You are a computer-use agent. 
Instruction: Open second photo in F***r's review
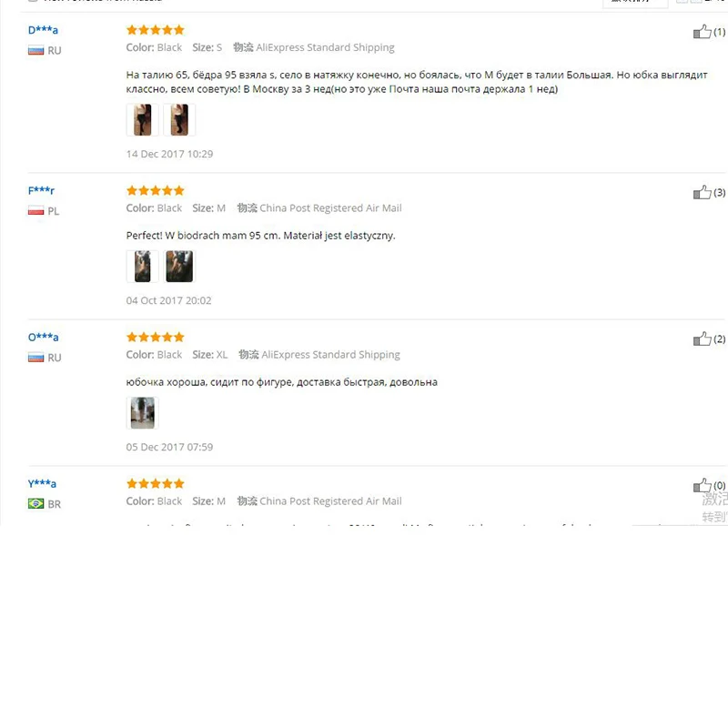[x=179, y=266]
